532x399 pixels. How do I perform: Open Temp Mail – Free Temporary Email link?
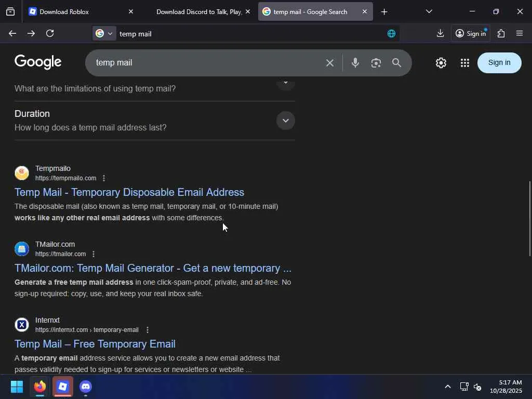click(95, 344)
